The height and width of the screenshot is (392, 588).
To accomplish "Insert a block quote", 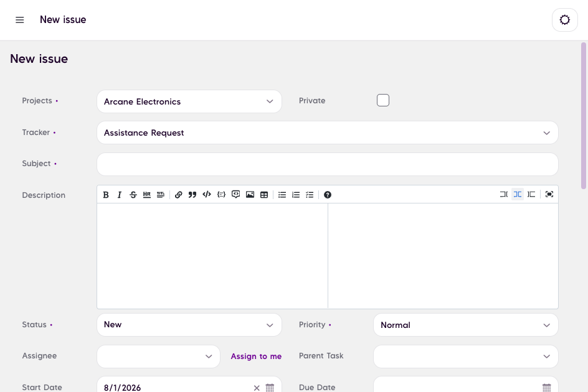I will coord(192,195).
